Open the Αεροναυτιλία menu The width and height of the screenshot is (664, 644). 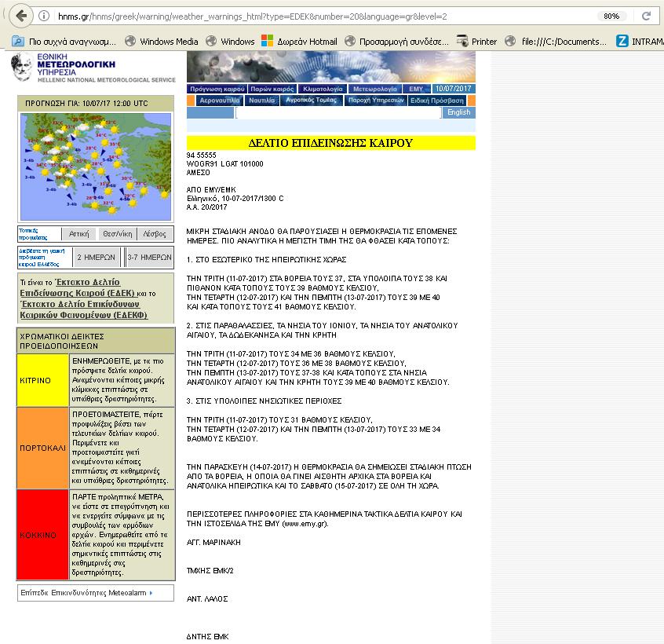(x=219, y=101)
